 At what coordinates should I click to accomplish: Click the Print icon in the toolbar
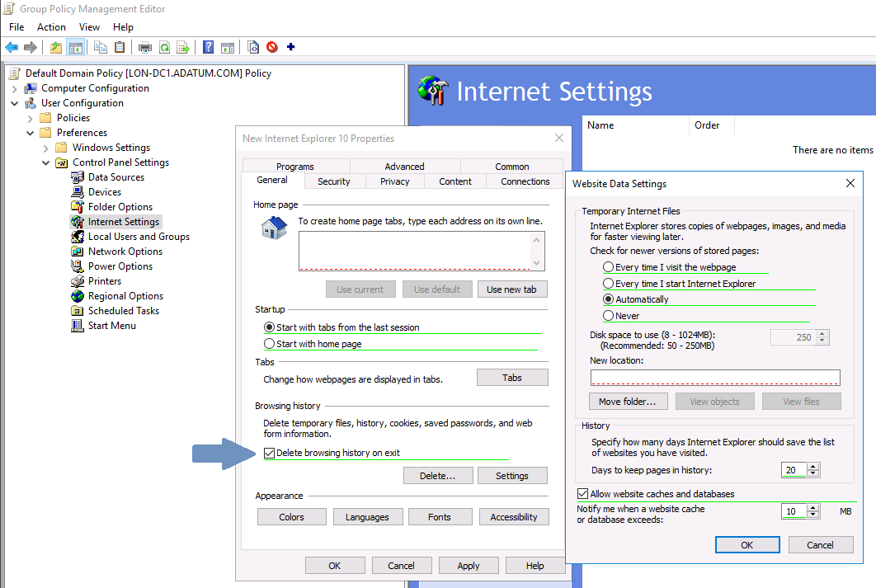click(x=144, y=47)
